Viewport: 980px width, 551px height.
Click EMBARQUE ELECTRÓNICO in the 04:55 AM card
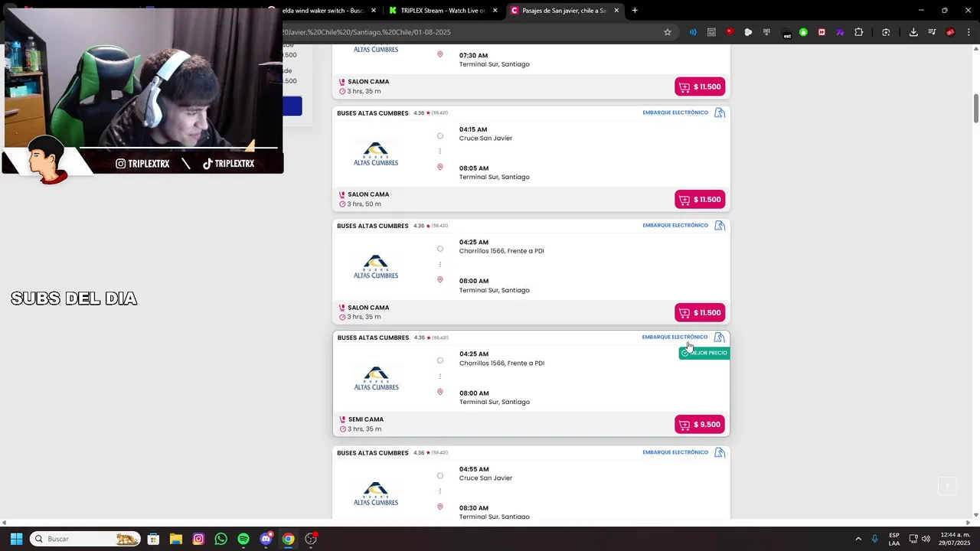click(x=675, y=452)
